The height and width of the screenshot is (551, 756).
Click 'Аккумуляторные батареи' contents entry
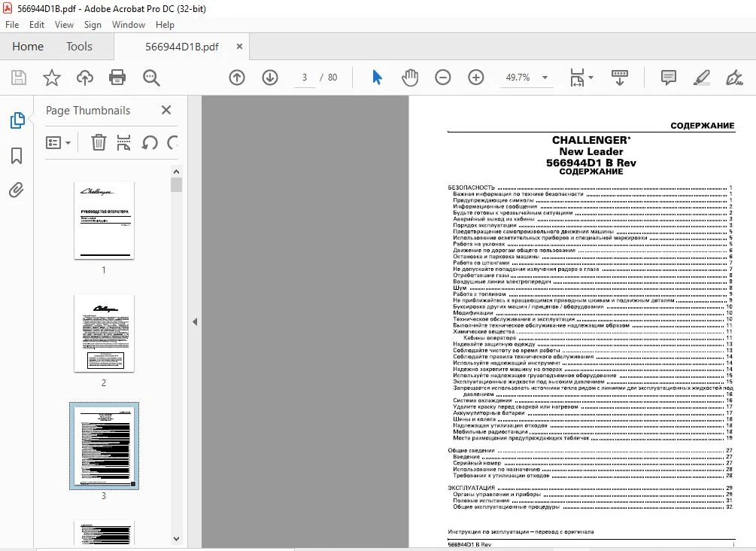coord(488,413)
